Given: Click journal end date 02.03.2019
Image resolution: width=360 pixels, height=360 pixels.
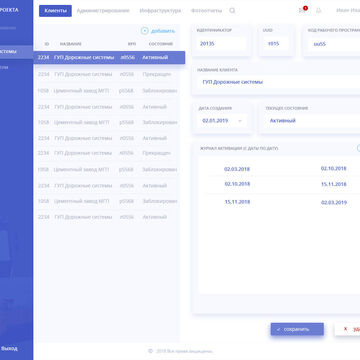Looking at the screenshot, I should click(334, 202).
